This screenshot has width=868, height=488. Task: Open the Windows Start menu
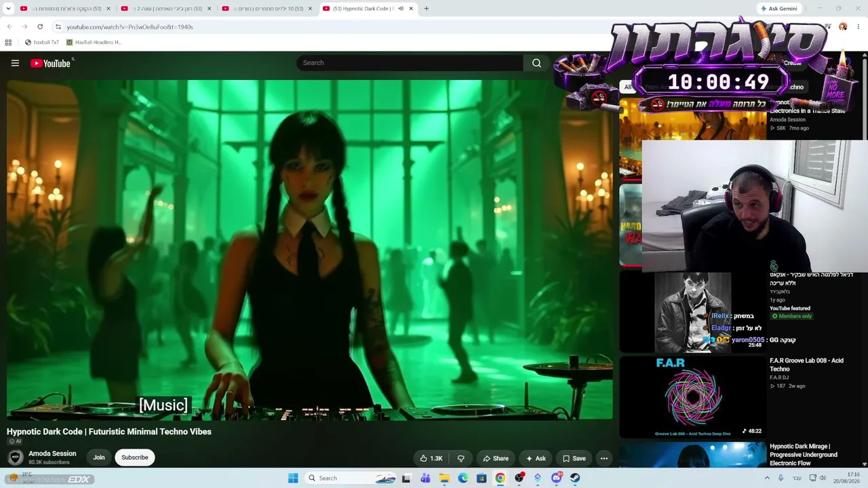coord(293,478)
